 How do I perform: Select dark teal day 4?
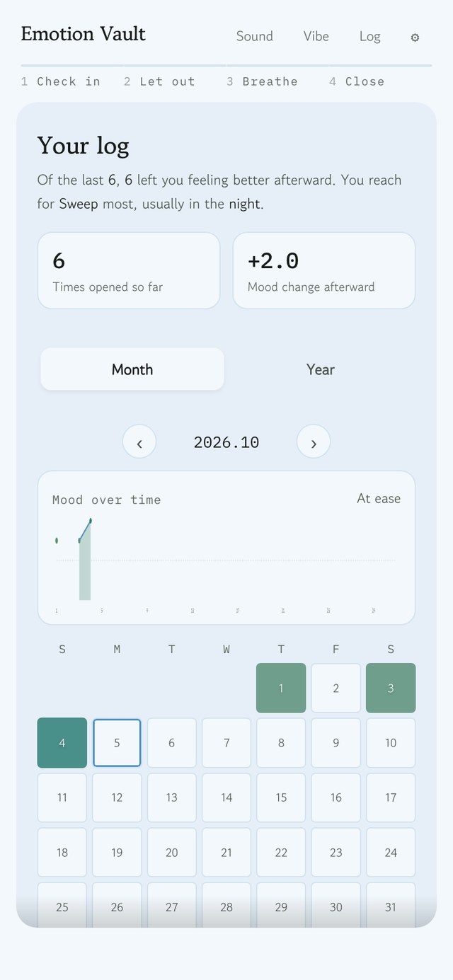[x=62, y=743]
